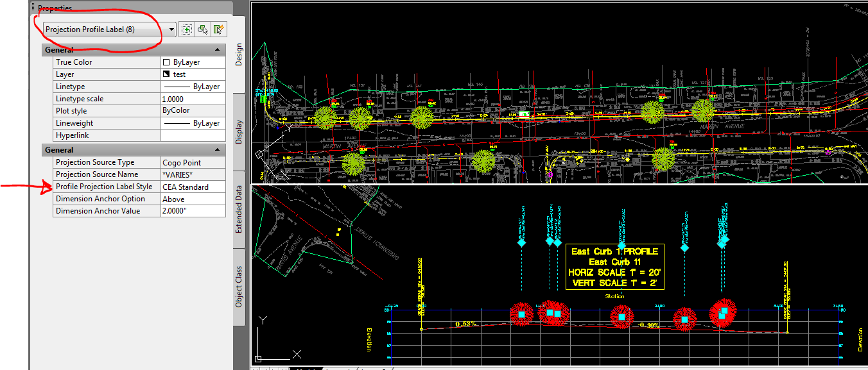Select the True Color property label

74,62
